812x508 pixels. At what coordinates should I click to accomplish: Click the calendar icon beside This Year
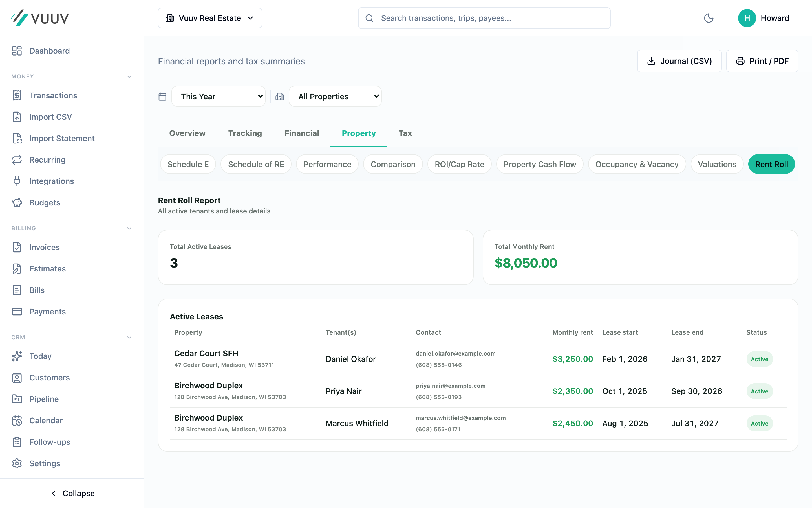tap(162, 97)
